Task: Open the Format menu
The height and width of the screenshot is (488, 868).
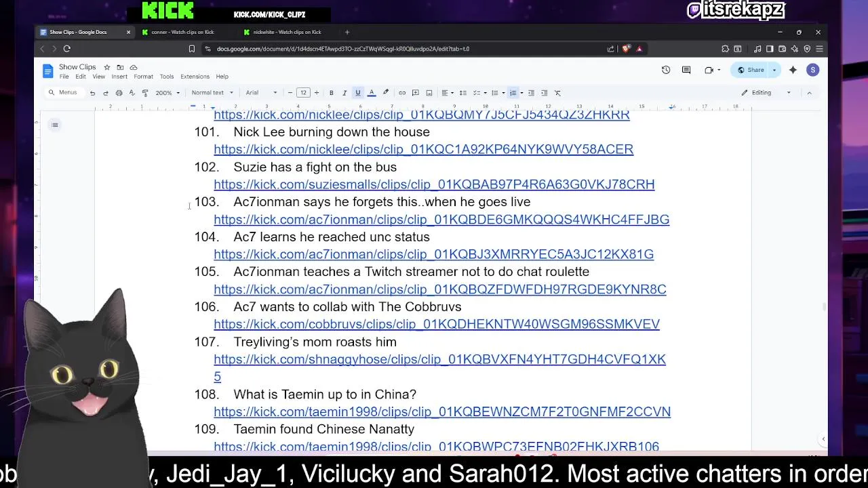Action: (143, 77)
